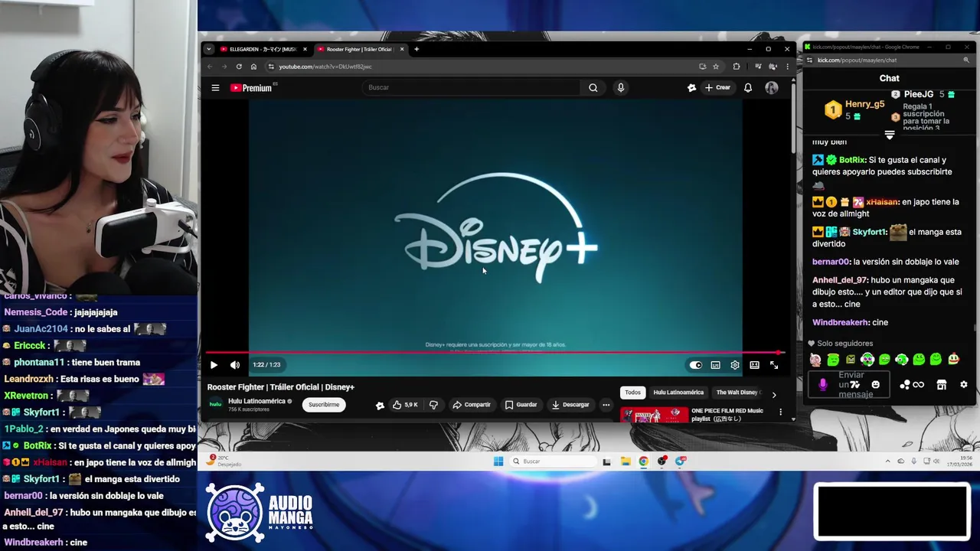Open YouTube player settings gear
The height and width of the screenshot is (551, 980).
735,365
